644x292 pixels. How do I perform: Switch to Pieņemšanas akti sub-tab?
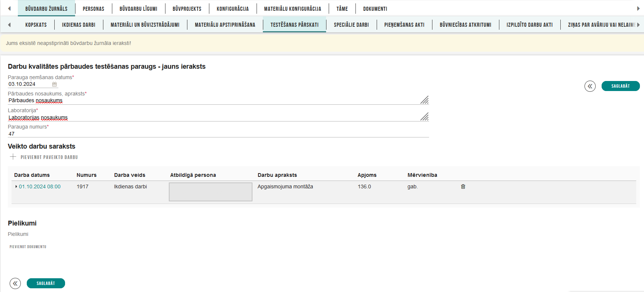404,25
